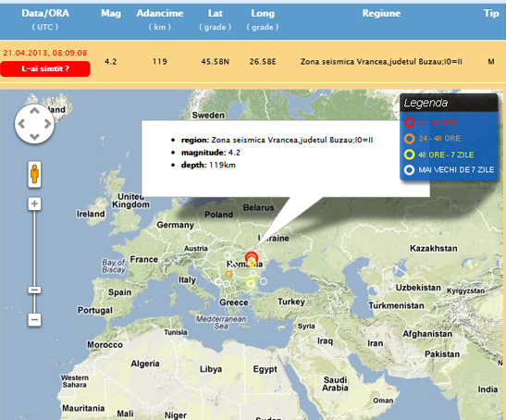Pan the map up with the arrow

pos(34,111)
